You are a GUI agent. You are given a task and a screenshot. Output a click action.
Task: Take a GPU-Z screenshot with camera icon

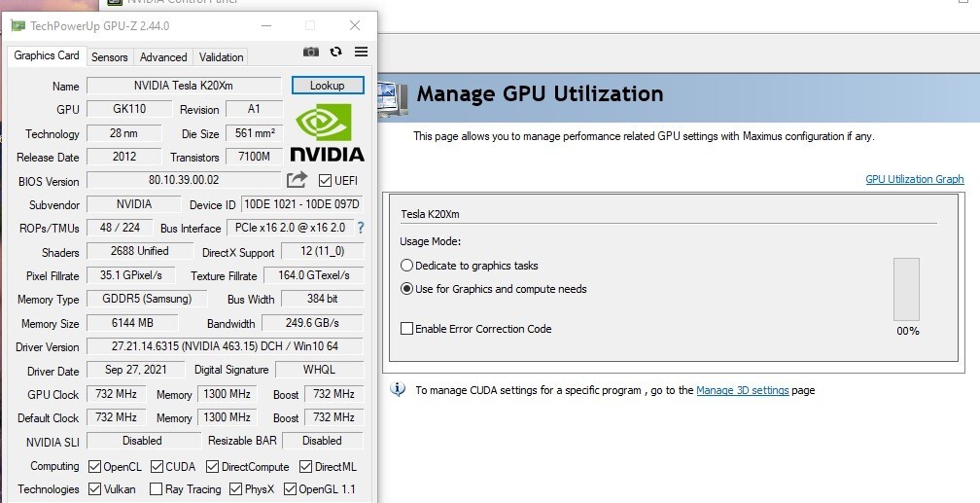coord(311,52)
